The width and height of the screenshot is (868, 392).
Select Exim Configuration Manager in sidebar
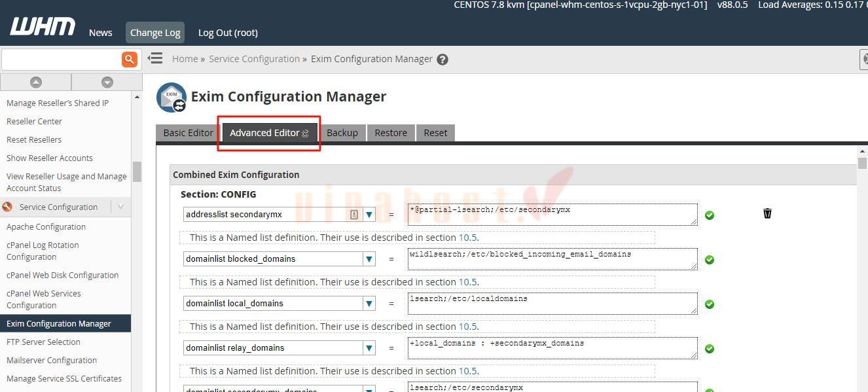coord(65,323)
